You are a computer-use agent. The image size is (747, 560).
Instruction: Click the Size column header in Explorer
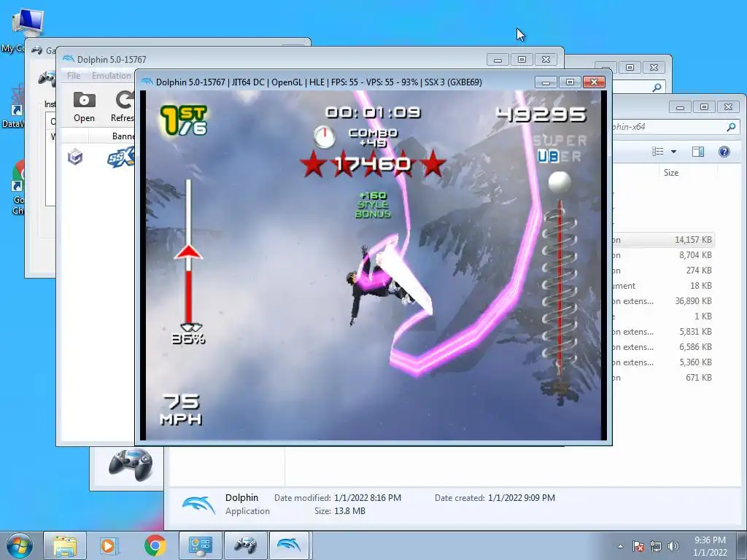pyautogui.click(x=671, y=172)
